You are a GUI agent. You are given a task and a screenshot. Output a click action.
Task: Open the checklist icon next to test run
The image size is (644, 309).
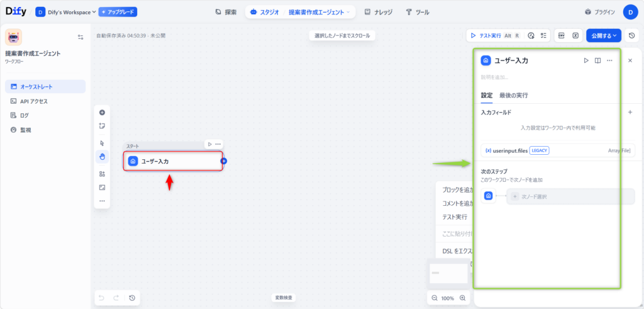click(544, 35)
